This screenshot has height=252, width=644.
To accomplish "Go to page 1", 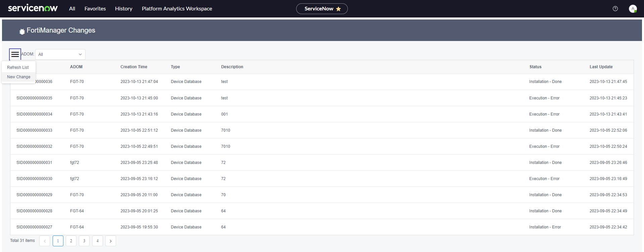I will click(x=58, y=241).
